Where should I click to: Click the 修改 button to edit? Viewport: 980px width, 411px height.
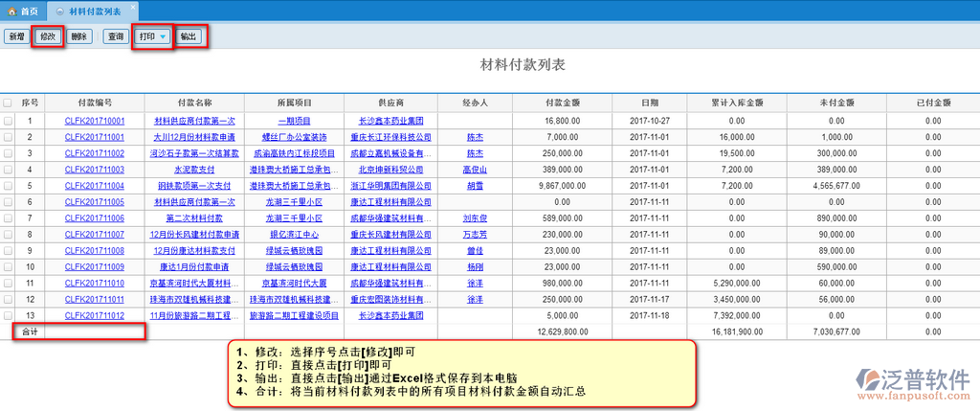[47, 36]
